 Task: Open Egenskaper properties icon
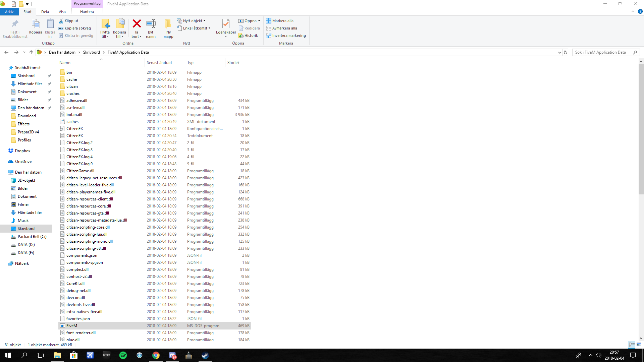(226, 24)
